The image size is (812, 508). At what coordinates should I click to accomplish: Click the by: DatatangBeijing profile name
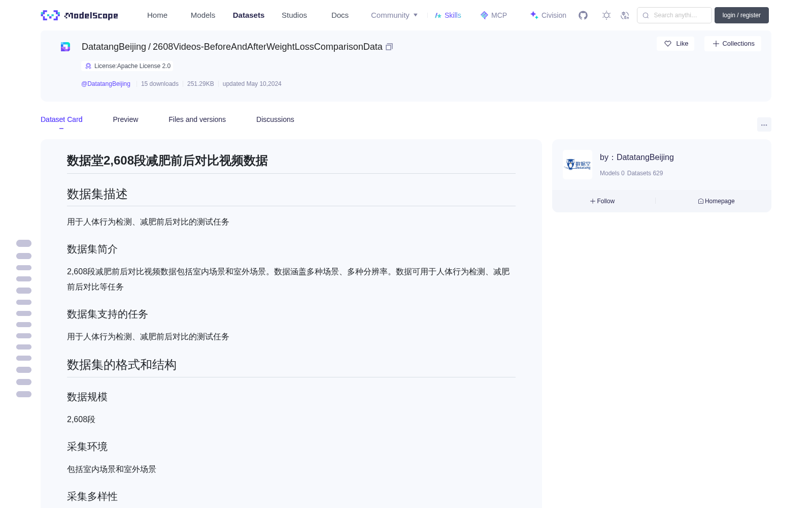click(637, 157)
